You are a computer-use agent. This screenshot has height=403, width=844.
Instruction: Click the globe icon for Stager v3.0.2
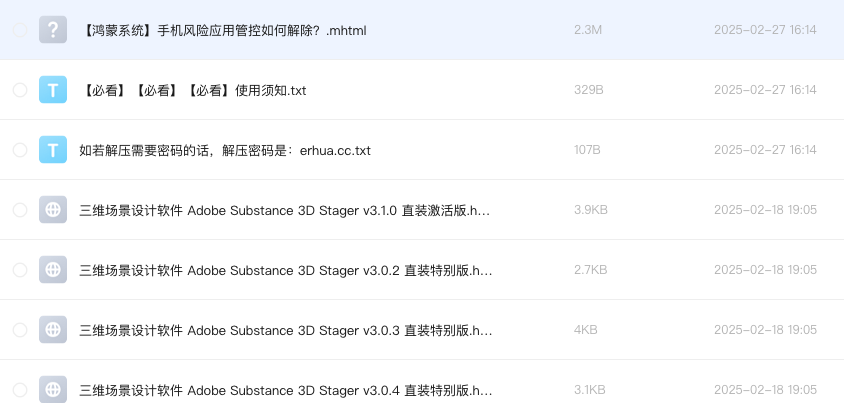[53, 270]
